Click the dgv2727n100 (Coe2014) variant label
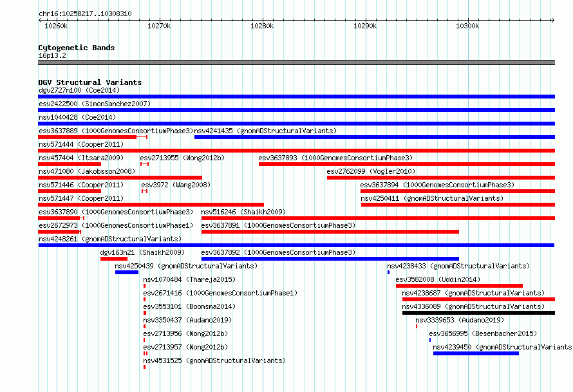This screenshot has height=392, width=573. 79,90
